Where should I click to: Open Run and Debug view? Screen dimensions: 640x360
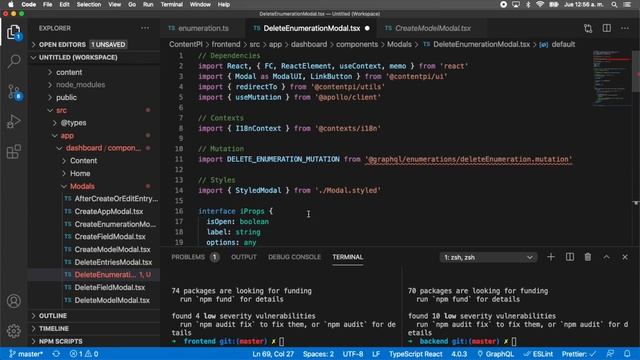coord(13,121)
